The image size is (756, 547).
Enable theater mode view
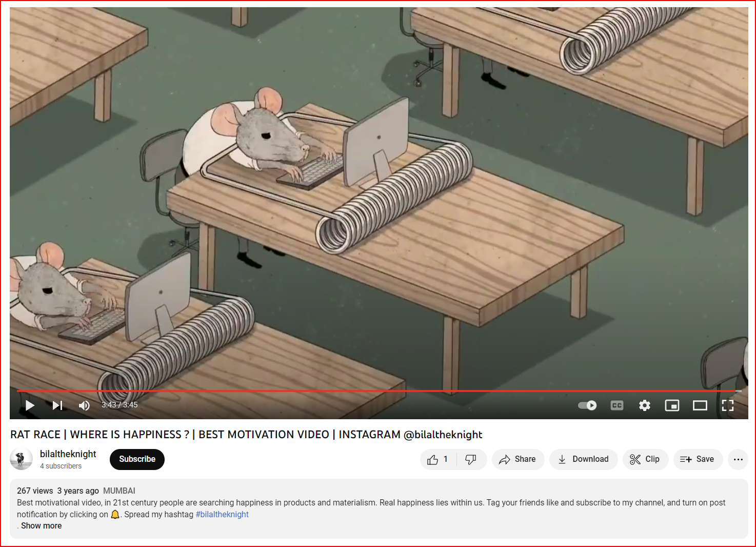click(700, 405)
